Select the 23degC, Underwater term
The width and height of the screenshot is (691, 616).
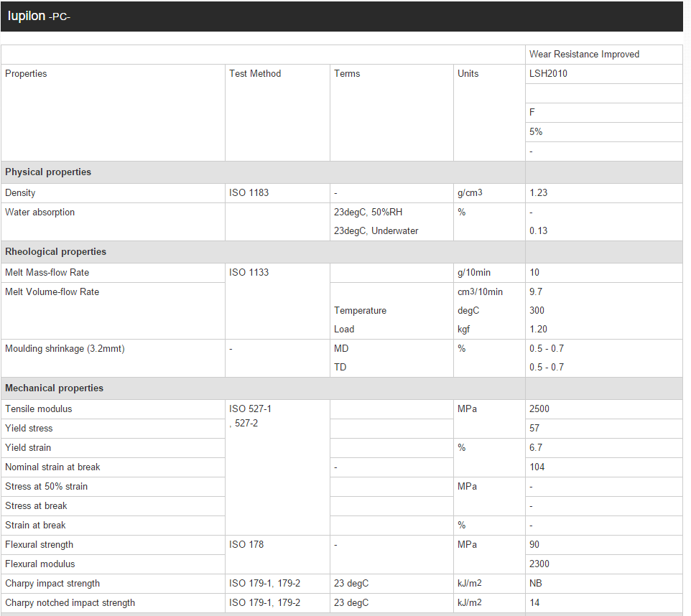coord(376,231)
